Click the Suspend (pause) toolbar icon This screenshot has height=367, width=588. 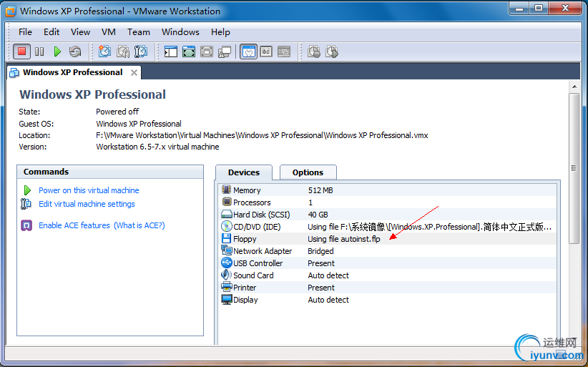[x=39, y=52]
